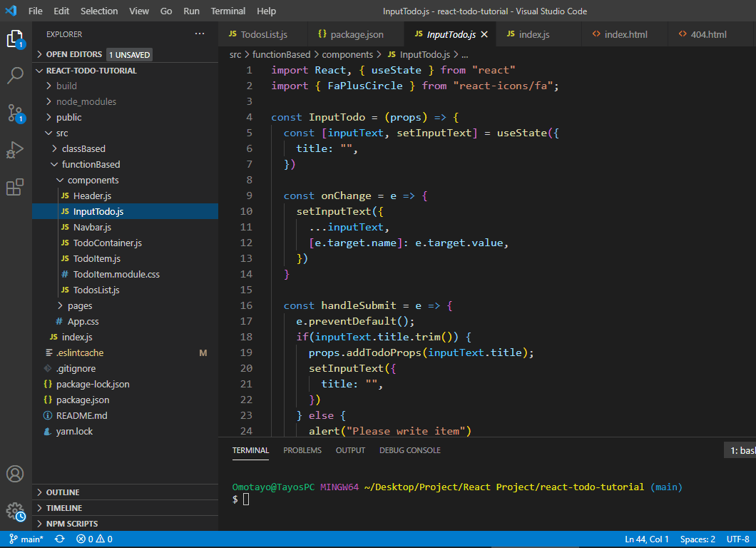Click the functionBased segment in the breadcrumb
The image size is (756, 548).
click(x=281, y=54)
